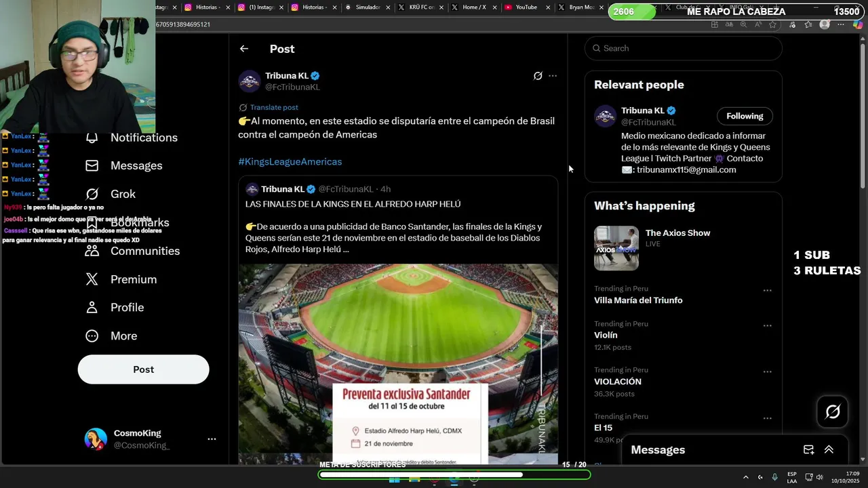Click subscriber goal progress bar
The image size is (868, 488).
(454, 474)
